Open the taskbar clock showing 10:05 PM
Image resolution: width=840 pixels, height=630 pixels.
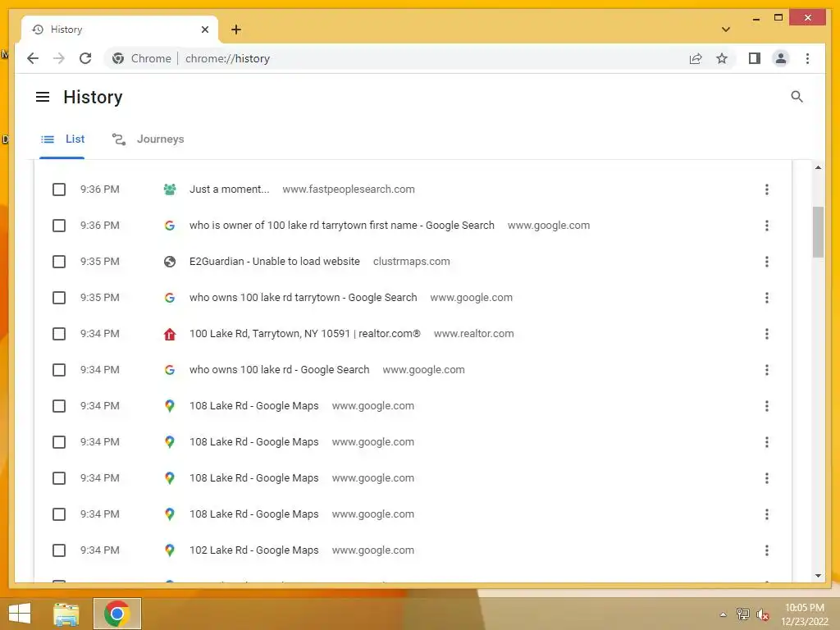[x=805, y=614]
